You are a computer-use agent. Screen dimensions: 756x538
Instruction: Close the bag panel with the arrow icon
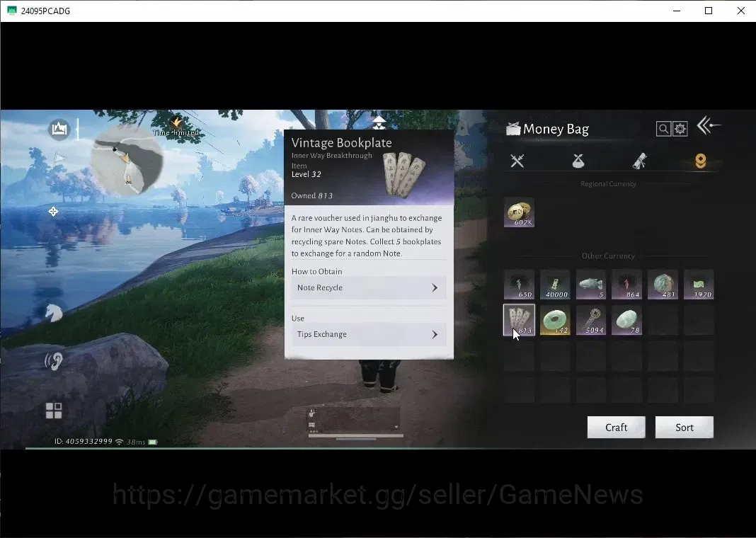click(709, 126)
